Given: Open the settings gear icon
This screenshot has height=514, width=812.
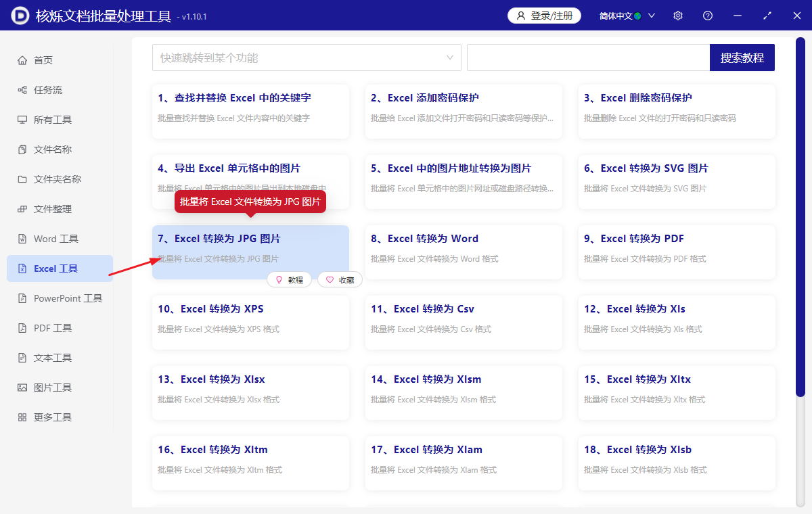Looking at the screenshot, I should [678, 16].
